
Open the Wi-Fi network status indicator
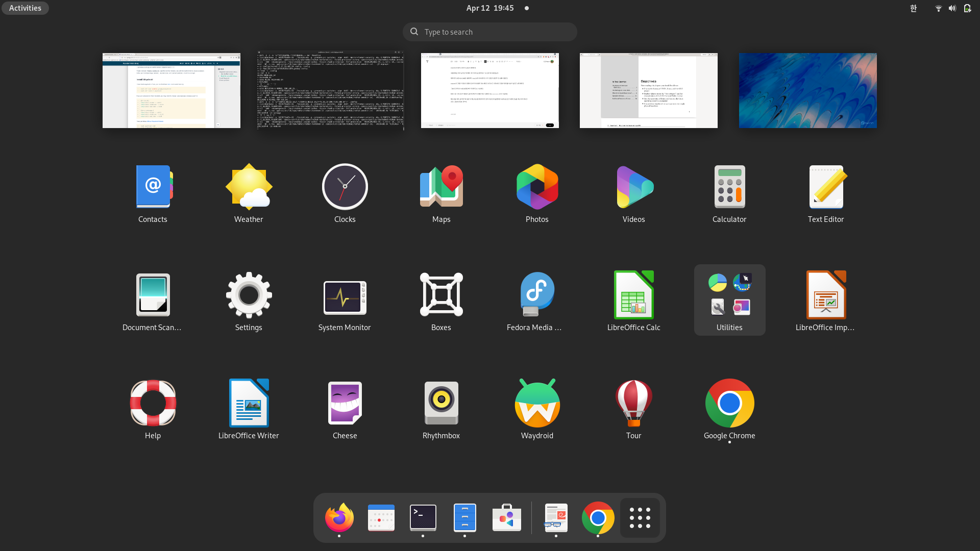pos(938,8)
